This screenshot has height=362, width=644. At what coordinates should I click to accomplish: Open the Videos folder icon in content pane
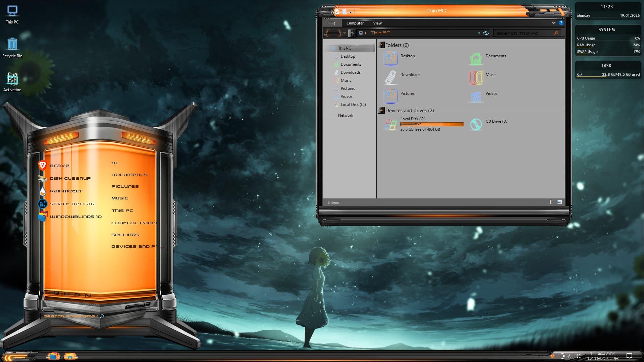(476, 96)
